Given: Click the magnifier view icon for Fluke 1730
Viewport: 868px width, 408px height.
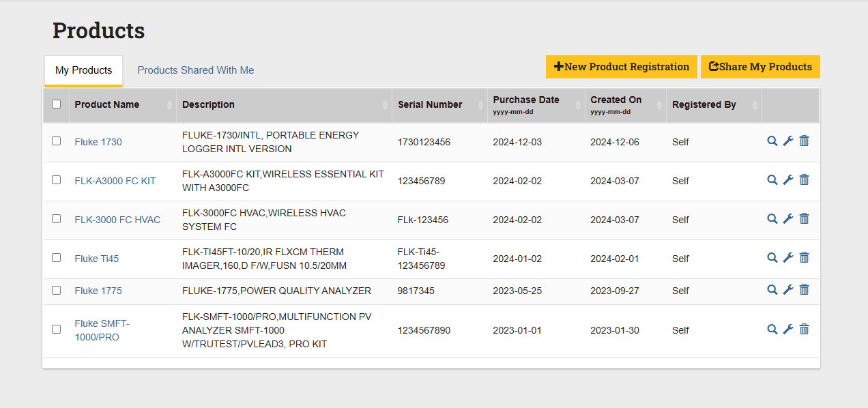Looking at the screenshot, I should (772, 141).
